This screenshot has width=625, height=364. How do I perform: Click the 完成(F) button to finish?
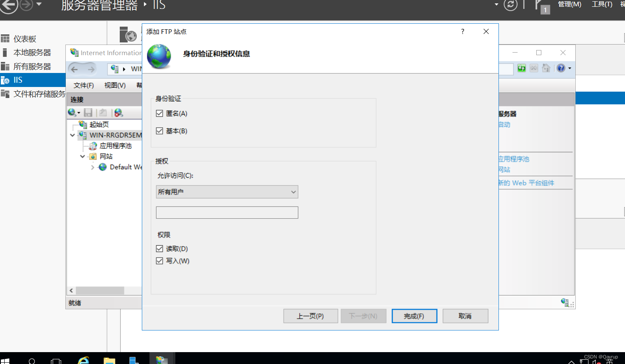pyautogui.click(x=414, y=316)
